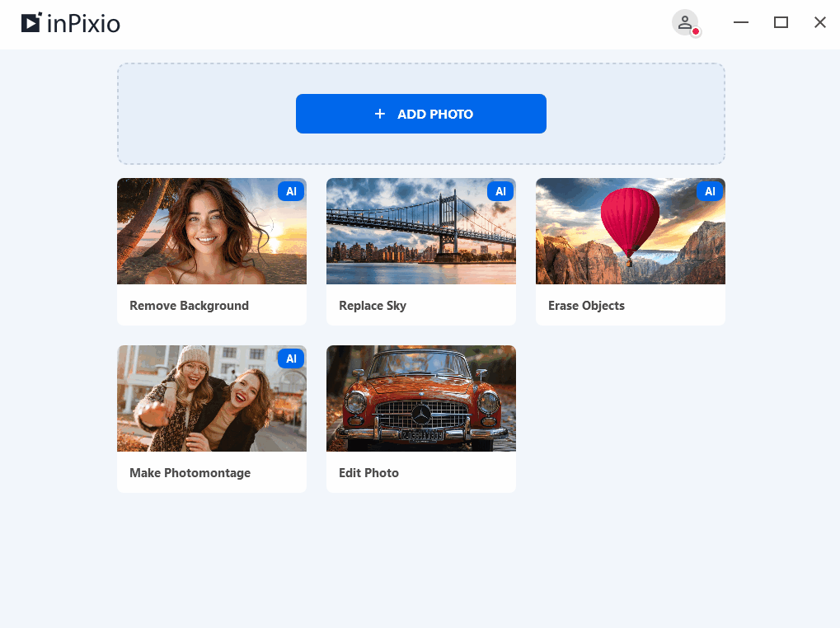This screenshot has width=840, height=628.
Task: Click the AI badge on Remove Background
Action: coord(292,192)
